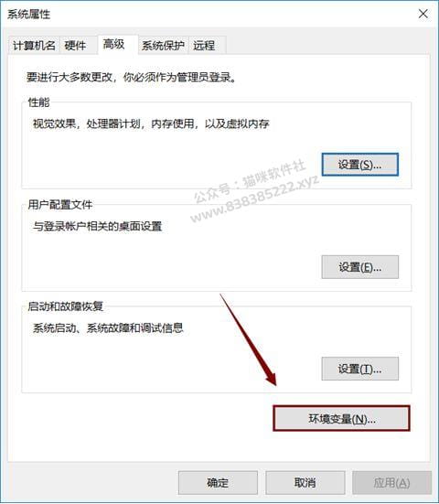Click the 视觉效果 performance description text
Image resolution: width=439 pixels, height=504 pixels.
click(151, 123)
